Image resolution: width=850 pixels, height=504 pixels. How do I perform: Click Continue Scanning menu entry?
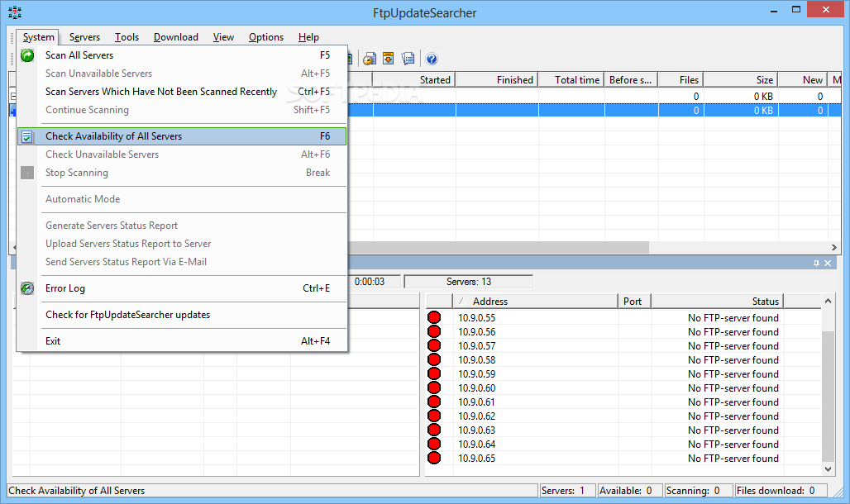[x=182, y=110]
